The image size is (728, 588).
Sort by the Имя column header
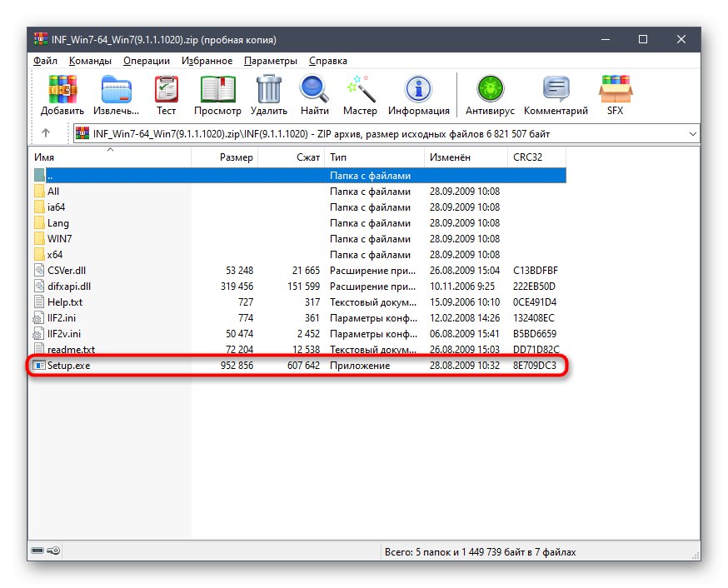point(111,157)
